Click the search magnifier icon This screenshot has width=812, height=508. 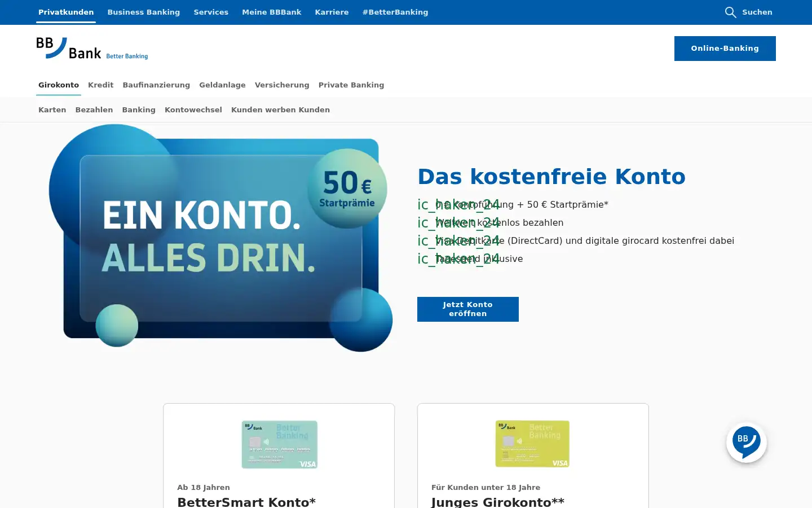coord(730,12)
